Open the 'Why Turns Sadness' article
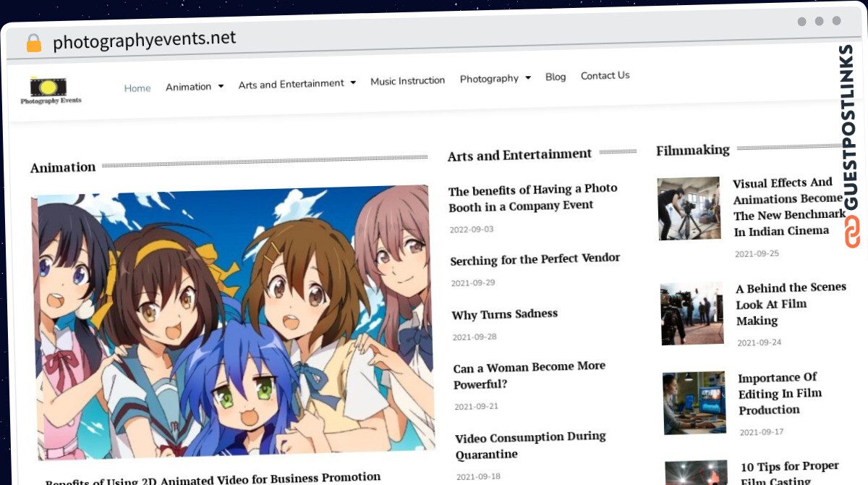The height and width of the screenshot is (485, 868). tap(505, 314)
